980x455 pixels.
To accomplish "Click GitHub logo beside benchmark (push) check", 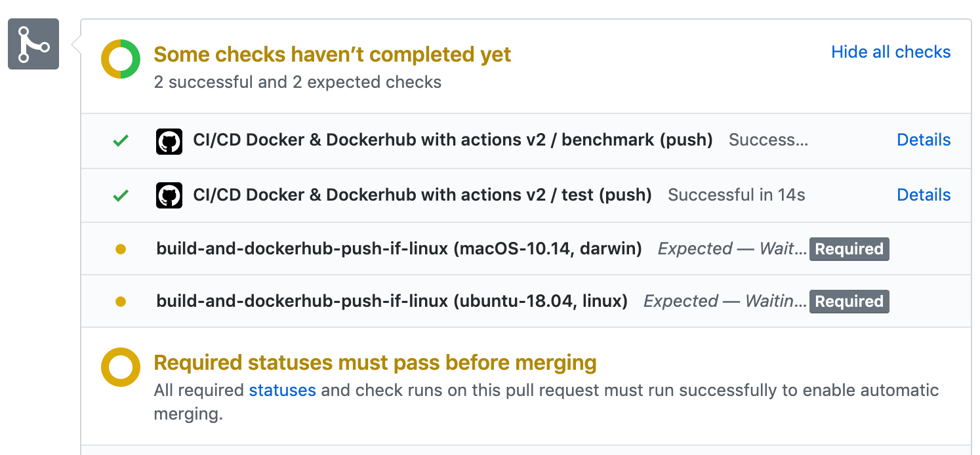I will tap(169, 141).
